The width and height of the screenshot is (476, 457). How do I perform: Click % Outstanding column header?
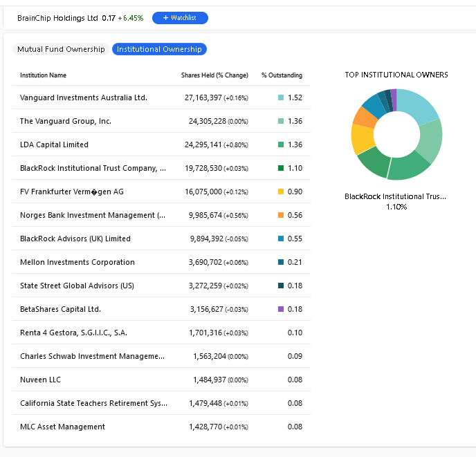[282, 75]
